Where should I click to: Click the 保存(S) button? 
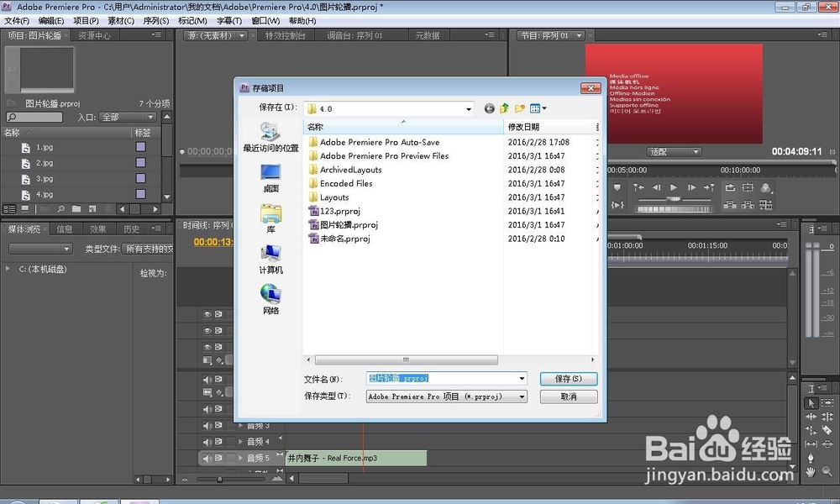pyautogui.click(x=569, y=379)
